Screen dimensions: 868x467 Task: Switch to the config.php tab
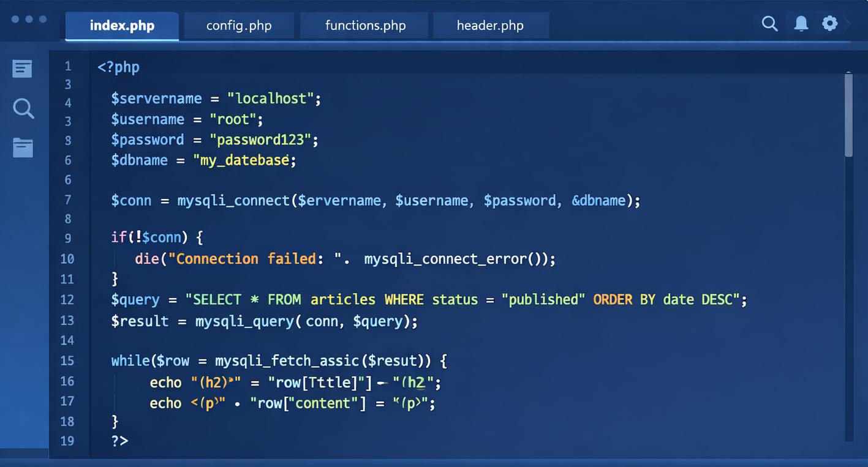pyautogui.click(x=238, y=26)
